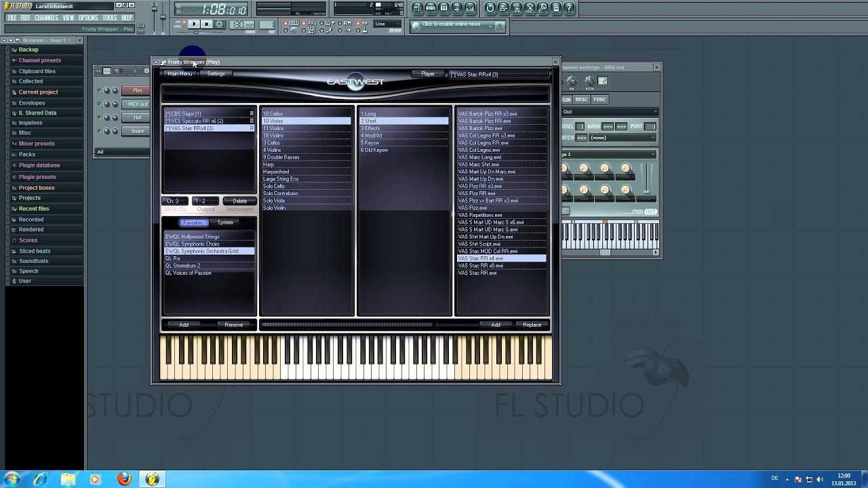Open the VIEW menu
Viewport: 868px width, 488px height.
(68, 18)
